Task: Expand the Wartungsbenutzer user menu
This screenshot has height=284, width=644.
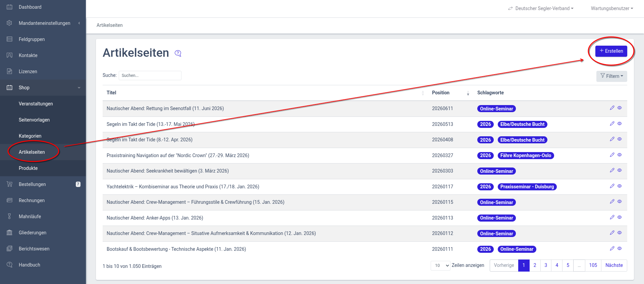Action: [x=612, y=8]
